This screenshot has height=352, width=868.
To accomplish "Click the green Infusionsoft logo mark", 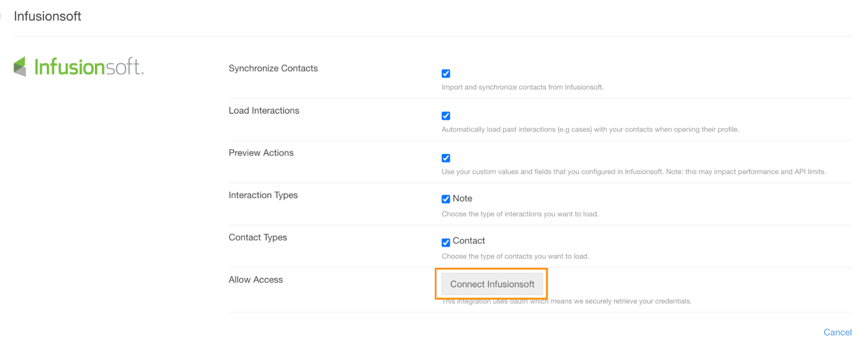I will (x=20, y=66).
